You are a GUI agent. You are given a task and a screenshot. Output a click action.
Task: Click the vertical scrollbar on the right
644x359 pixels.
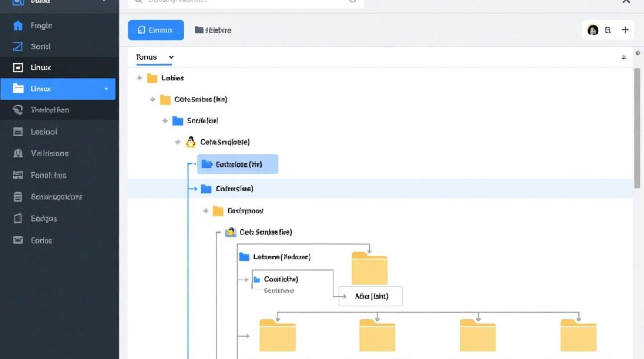click(637, 128)
